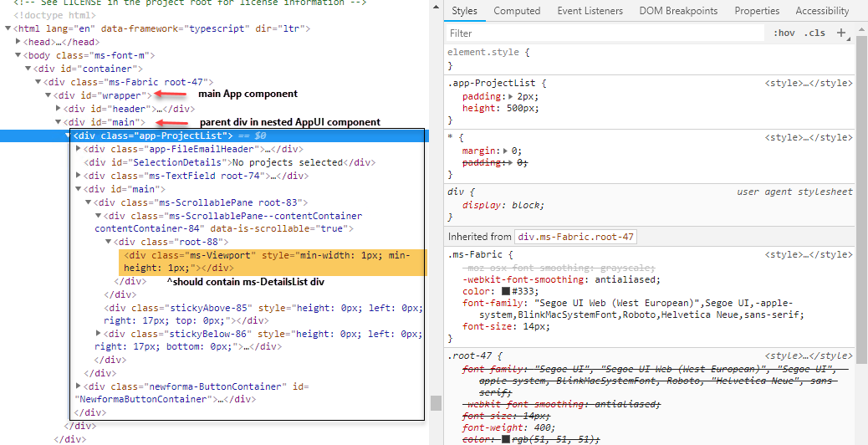Collapse the div class="root-88" node
868x445 pixels.
(x=109, y=242)
